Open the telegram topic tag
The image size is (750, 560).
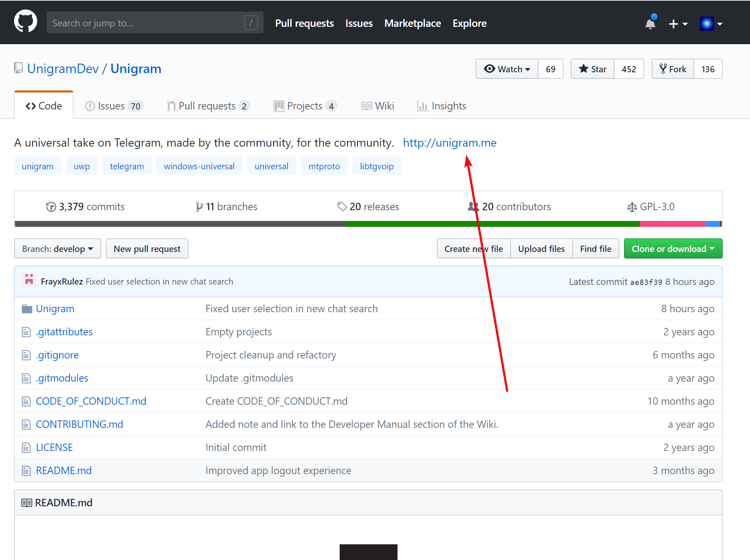pyautogui.click(x=127, y=166)
